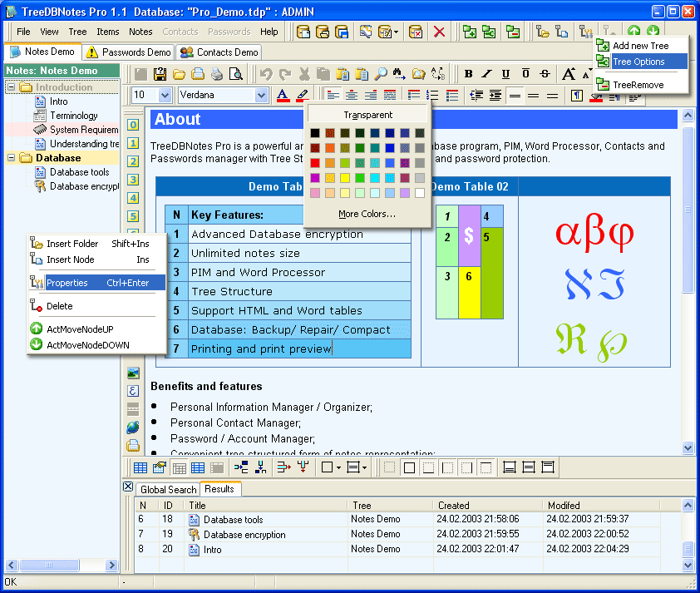
Task: Open a file with the folder icon
Action: pos(179,74)
